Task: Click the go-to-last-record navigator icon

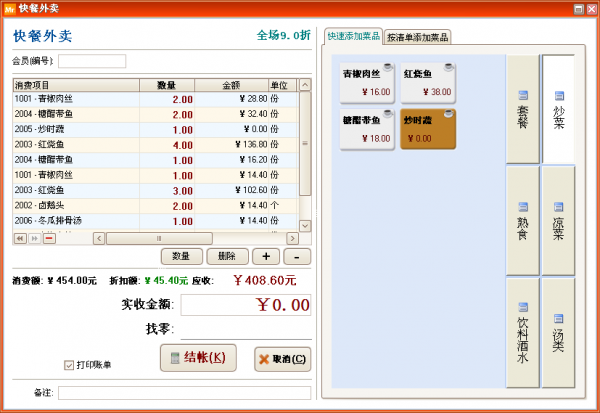Action: coord(34,238)
